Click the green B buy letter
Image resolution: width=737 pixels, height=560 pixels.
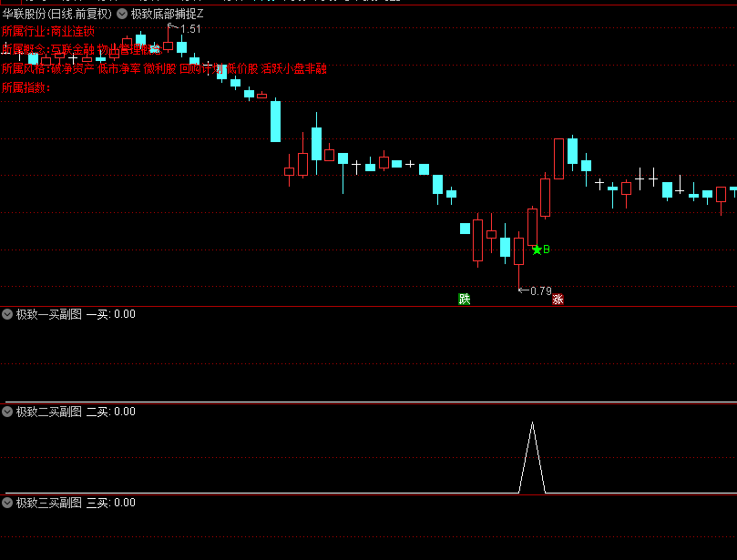(547, 249)
